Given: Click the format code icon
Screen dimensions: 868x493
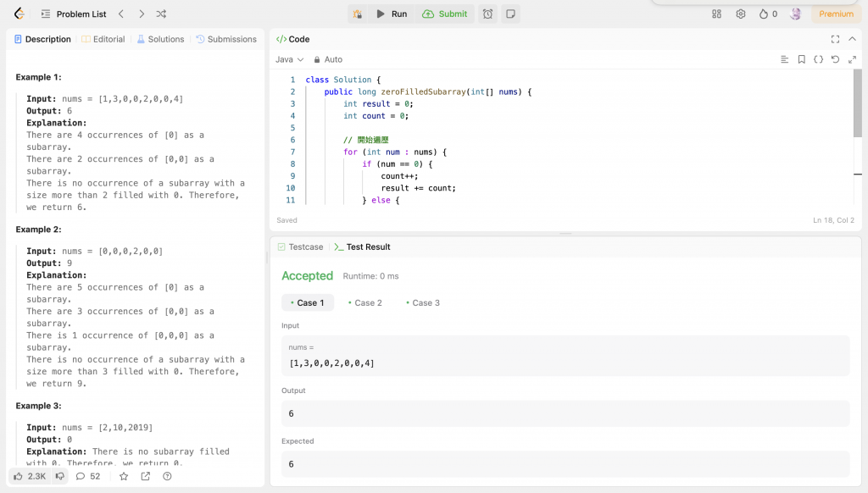Looking at the screenshot, I should point(784,59).
